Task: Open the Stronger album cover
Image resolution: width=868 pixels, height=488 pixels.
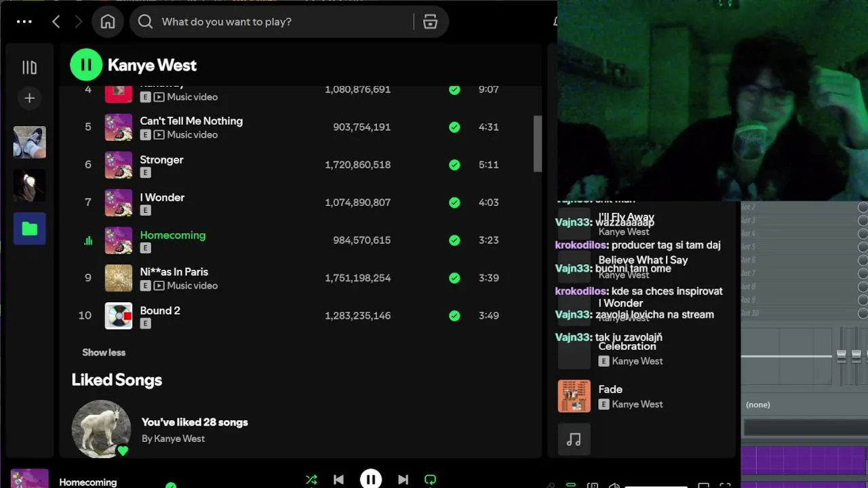Action: pyautogui.click(x=119, y=165)
